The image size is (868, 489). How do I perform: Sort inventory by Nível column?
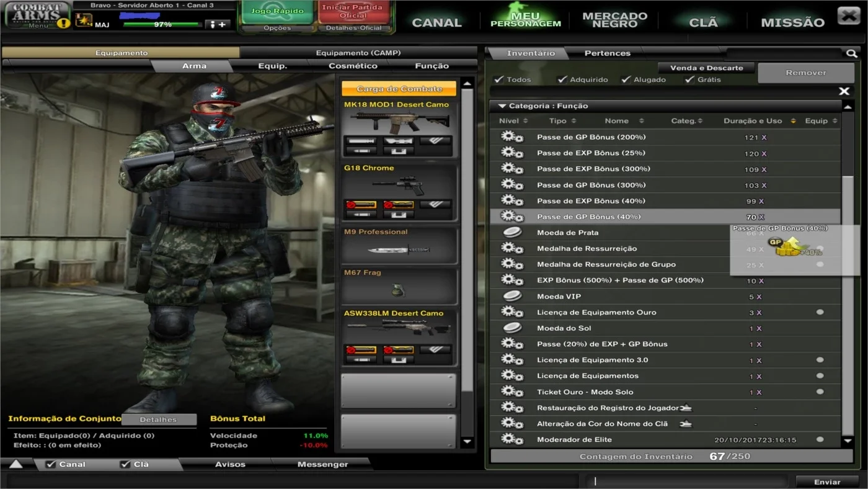[x=513, y=121]
